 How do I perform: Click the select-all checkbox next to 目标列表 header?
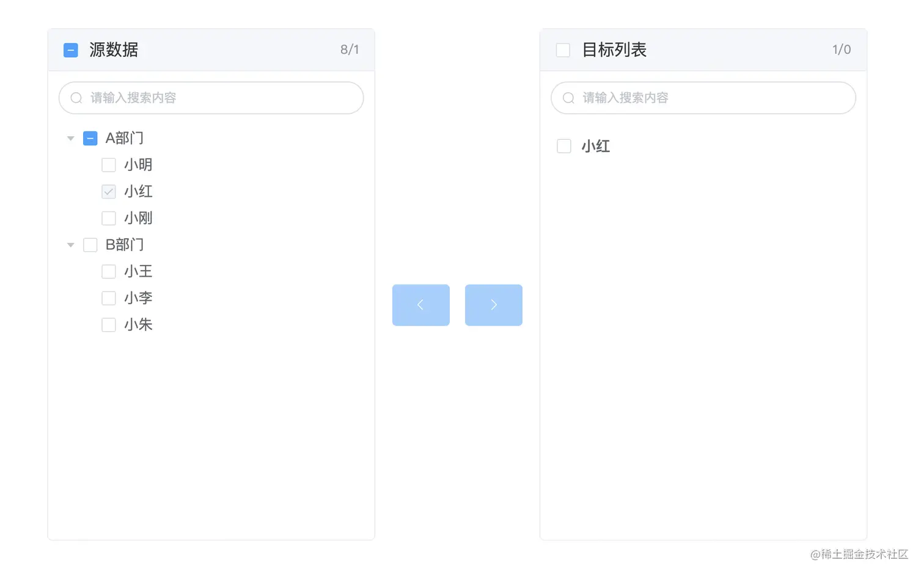click(563, 49)
